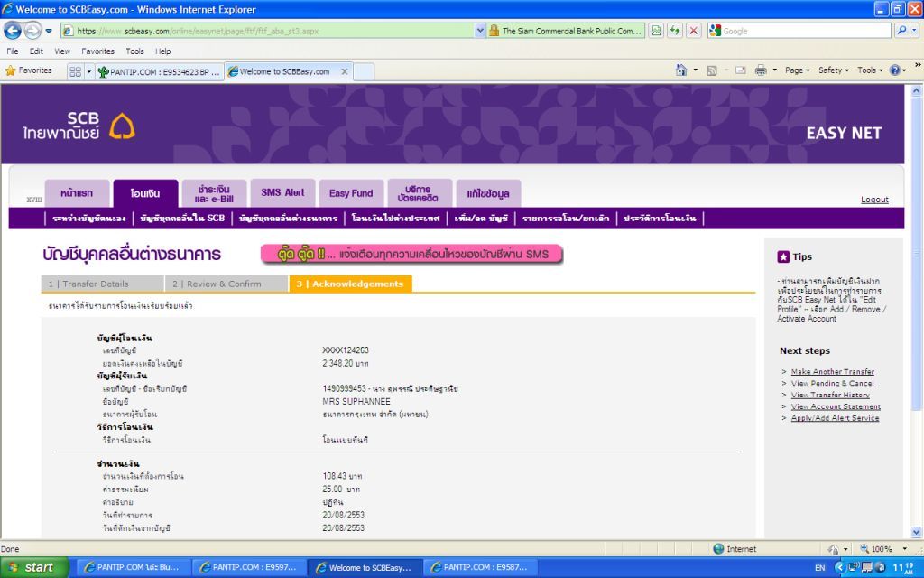Click View Pending & Cancel link
The width and height of the screenshot is (924, 578).
[832, 383]
